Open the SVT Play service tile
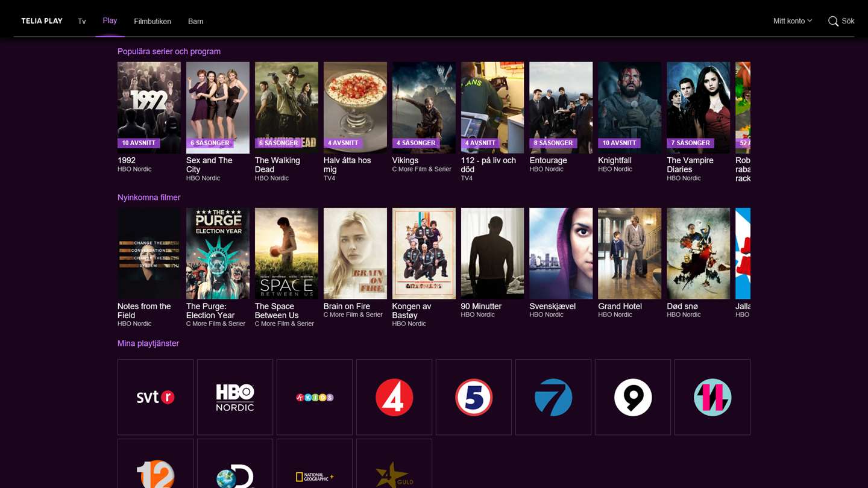The image size is (868, 488). [156, 397]
